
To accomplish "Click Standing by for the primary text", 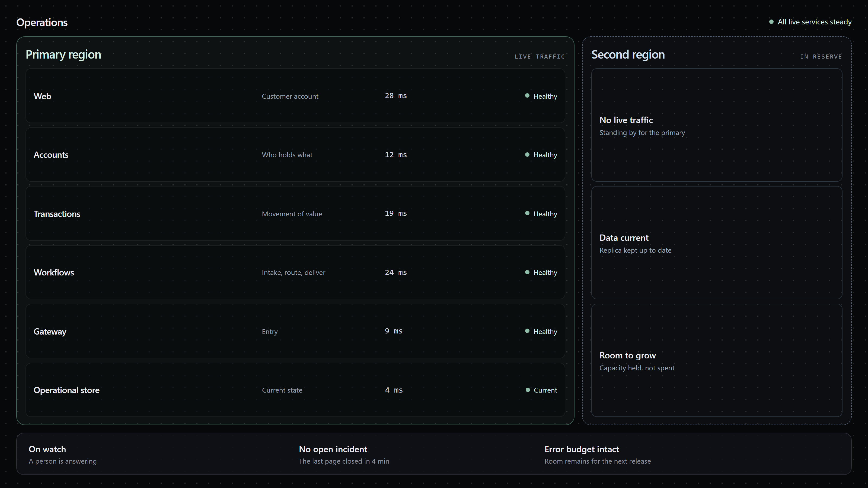I will pos(642,133).
